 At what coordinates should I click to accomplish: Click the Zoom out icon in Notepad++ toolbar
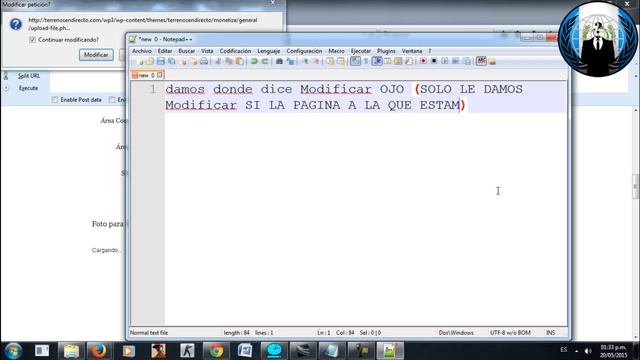coord(316,61)
